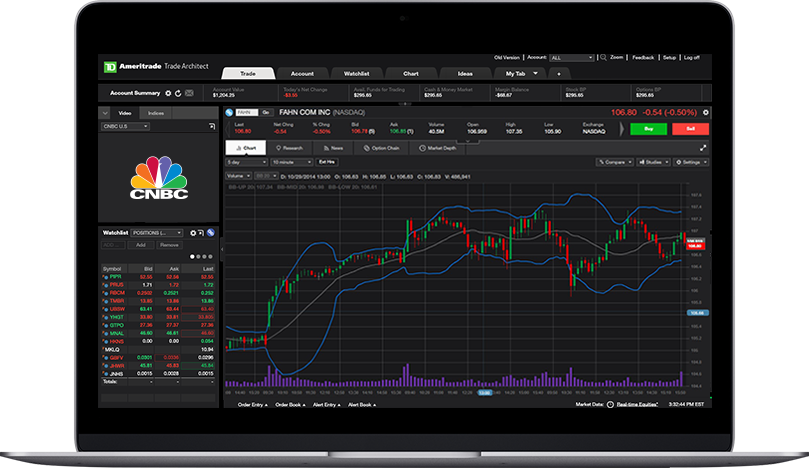
Task: Click the icon next to JNHS row
Action: point(105,374)
